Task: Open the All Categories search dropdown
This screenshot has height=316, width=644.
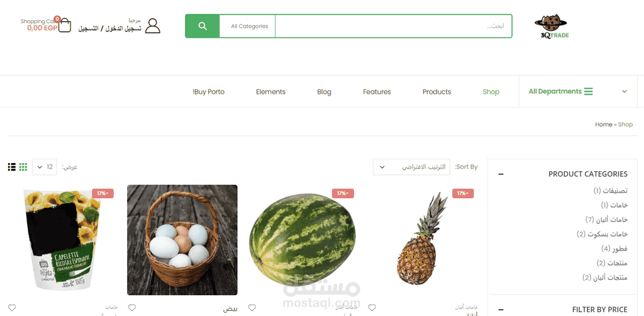Action: (249, 26)
